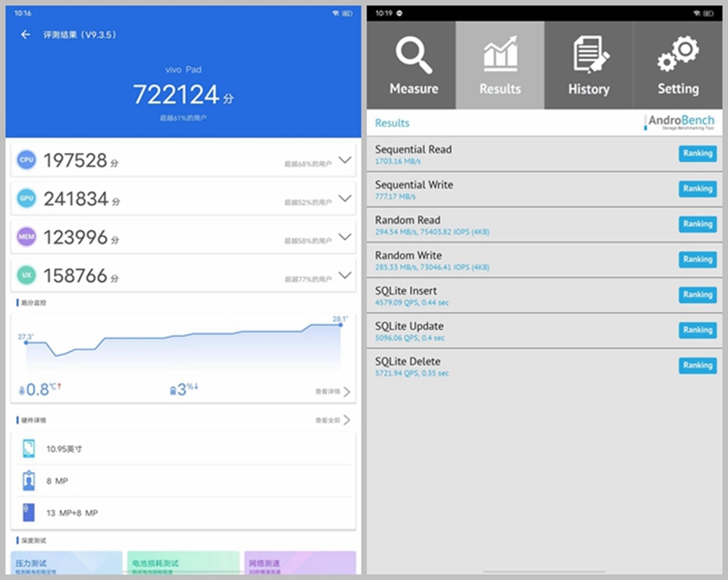
Task: Tap the front camera icon beside 8 MP
Action: 28,480
